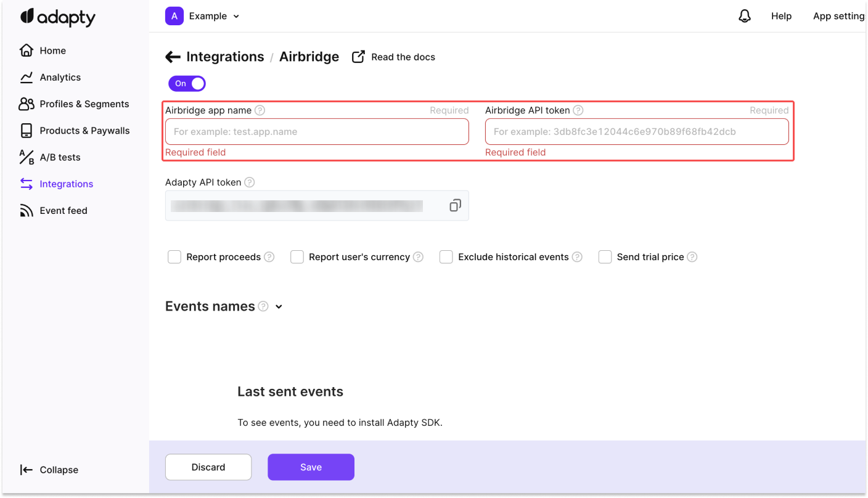Click the help icon next to Send trial price
Image resolution: width=868 pixels, height=498 pixels.
(692, 257)
